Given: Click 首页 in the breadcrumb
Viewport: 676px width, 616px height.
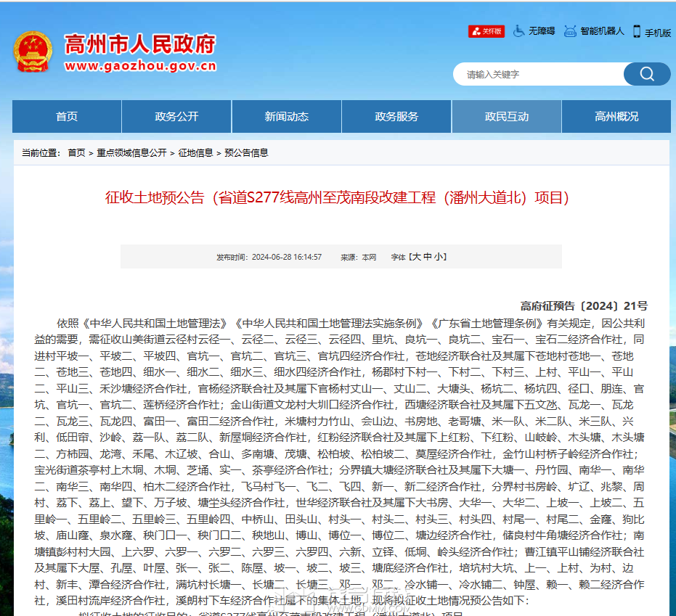Looking at the screenshot, I should [76, 153].
